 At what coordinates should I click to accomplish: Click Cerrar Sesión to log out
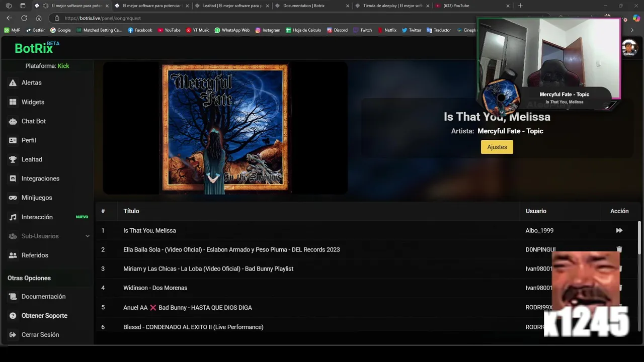(x=40, y=335)
